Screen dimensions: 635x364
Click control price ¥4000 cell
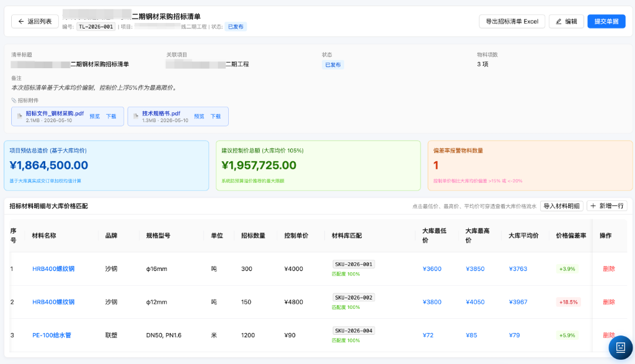point(293,269)
